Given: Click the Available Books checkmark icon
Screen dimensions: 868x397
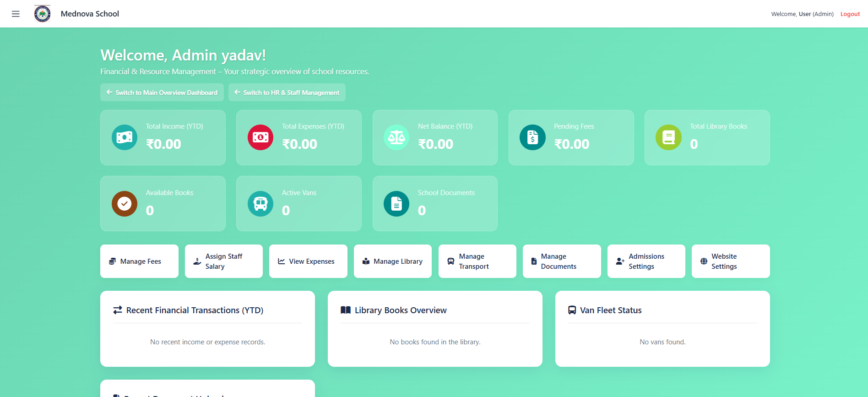Looking at the screenshot, I should click(125, 204).
